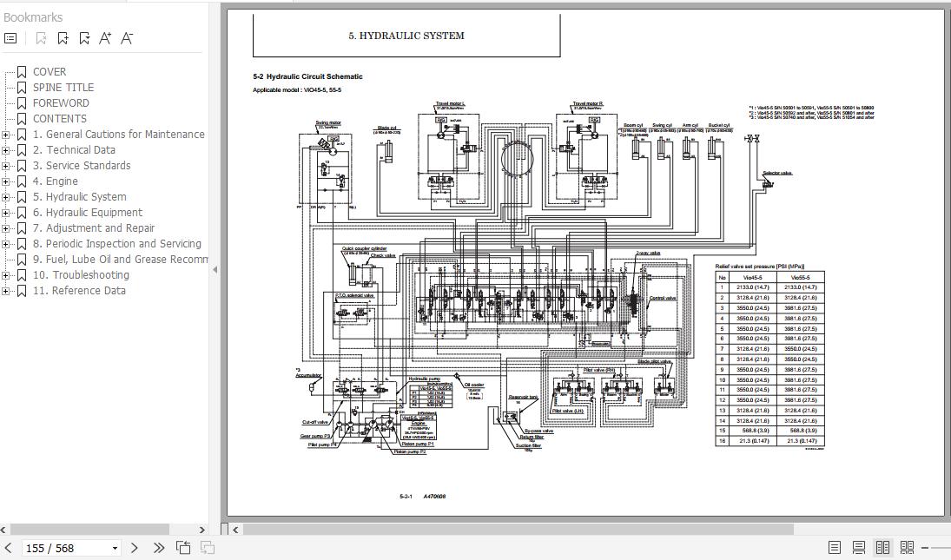Open the bookmark list view menu
Image resolution: width=951 pixels, height=560 pixels.
[x=10, y=38]
